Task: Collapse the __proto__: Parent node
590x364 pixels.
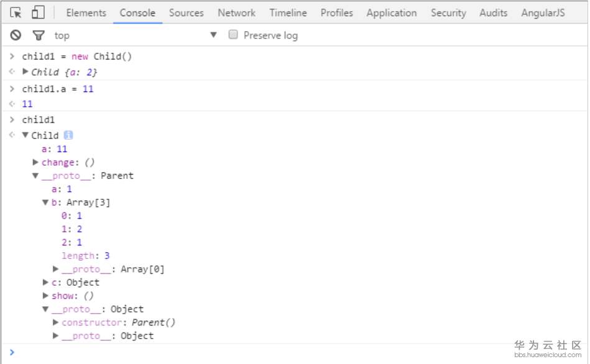Action: pos(35,176)
